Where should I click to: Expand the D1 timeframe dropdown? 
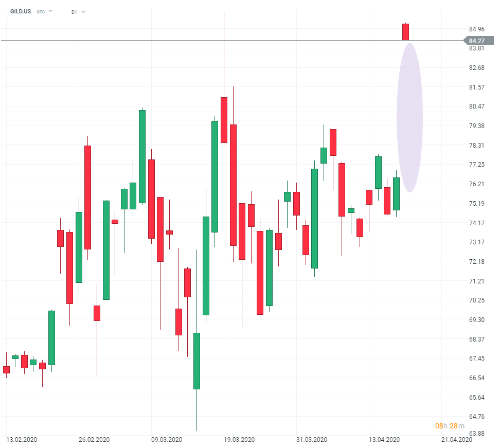(83, 12)
